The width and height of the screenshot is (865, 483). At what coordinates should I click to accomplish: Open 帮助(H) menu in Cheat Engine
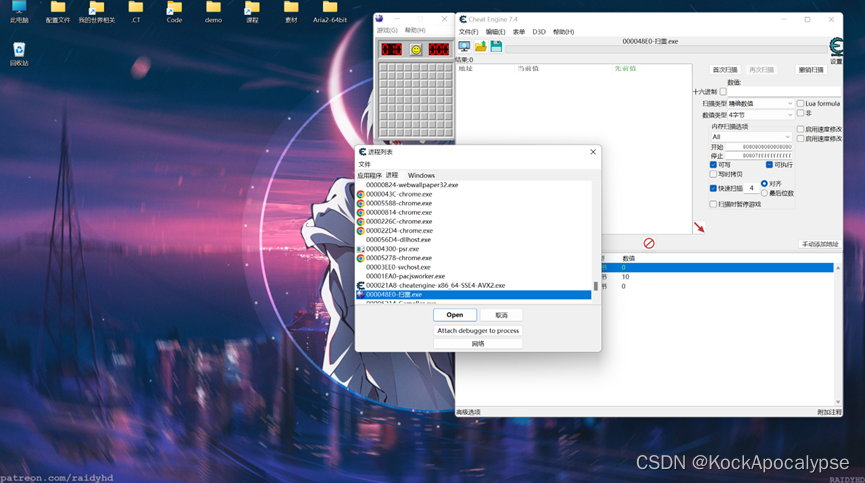pyautogui.click(x=563, y=32)
